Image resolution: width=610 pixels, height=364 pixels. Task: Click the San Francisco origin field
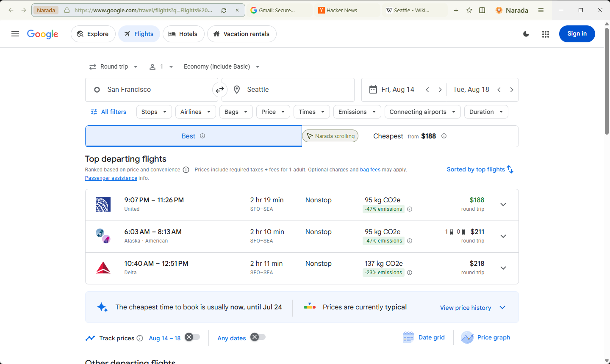pyautogui.click(x=152, y=90)
